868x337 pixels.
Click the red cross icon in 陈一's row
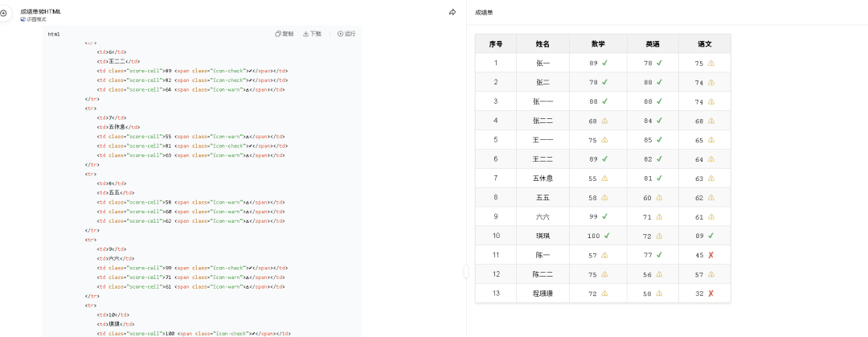(x=710, y=255)
